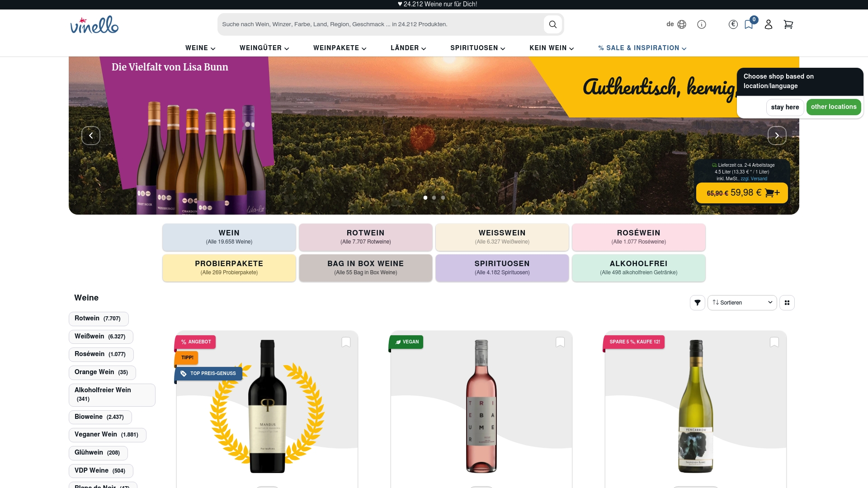Viewport: 868px width, 488px height.
Task: Bookmark the Mandus red wine product
Action: tap(346, 342)
